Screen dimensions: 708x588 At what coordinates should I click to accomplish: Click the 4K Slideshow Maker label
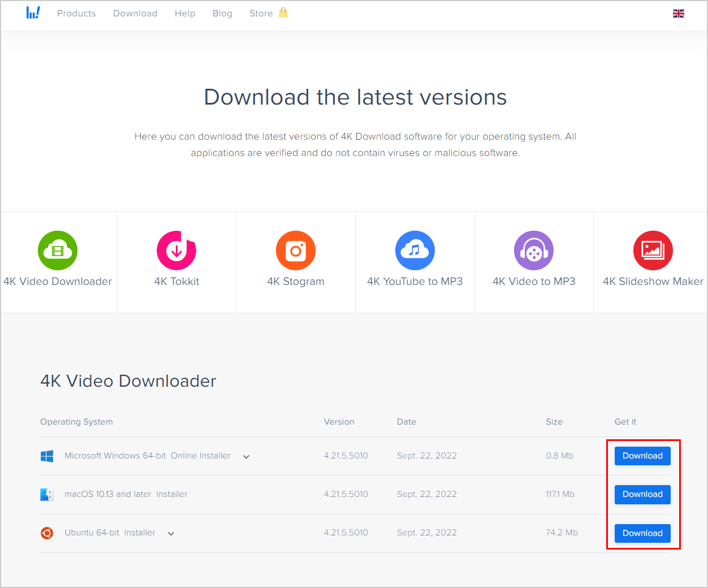coord(653,282)
